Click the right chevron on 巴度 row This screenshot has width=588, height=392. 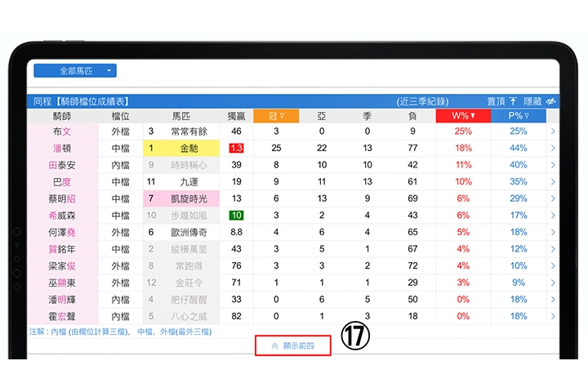(552, 181)
